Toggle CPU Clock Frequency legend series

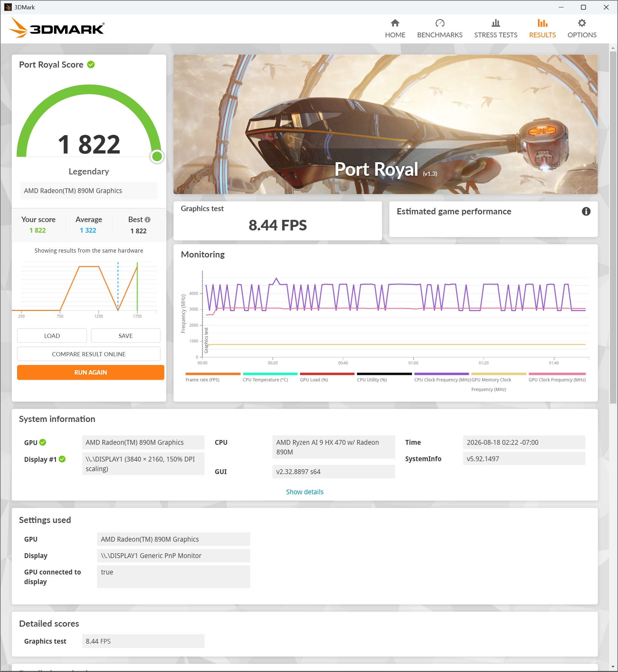(442, 378)
